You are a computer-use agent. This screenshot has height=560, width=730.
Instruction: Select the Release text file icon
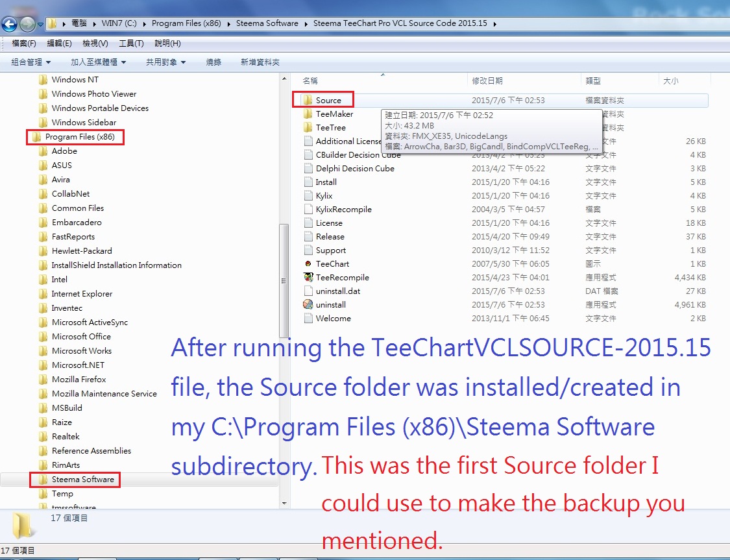308,236
